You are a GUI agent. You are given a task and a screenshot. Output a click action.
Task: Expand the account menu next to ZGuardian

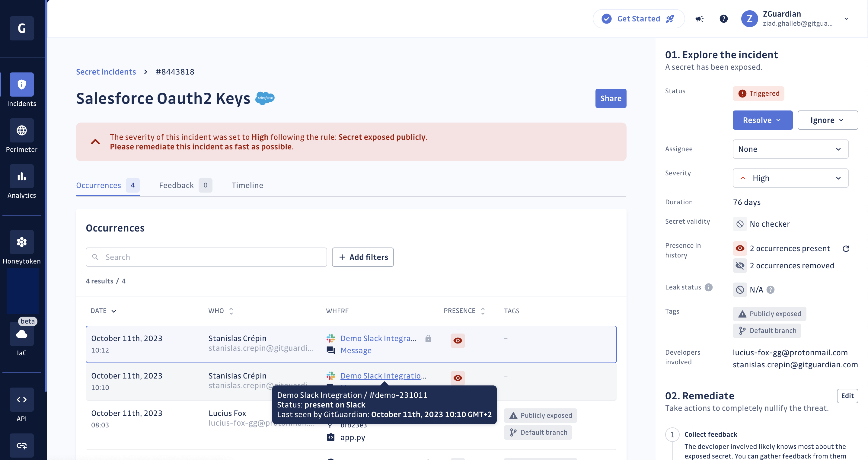[x=847, y=19]
